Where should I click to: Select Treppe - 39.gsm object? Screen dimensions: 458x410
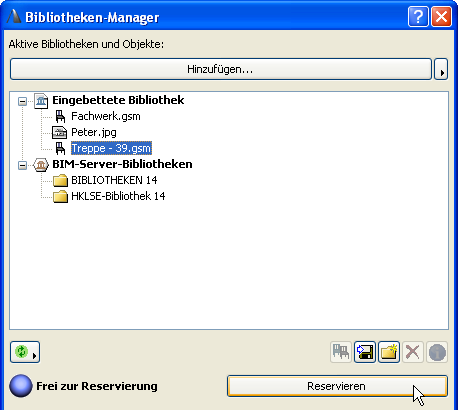[x=111, y=148]
